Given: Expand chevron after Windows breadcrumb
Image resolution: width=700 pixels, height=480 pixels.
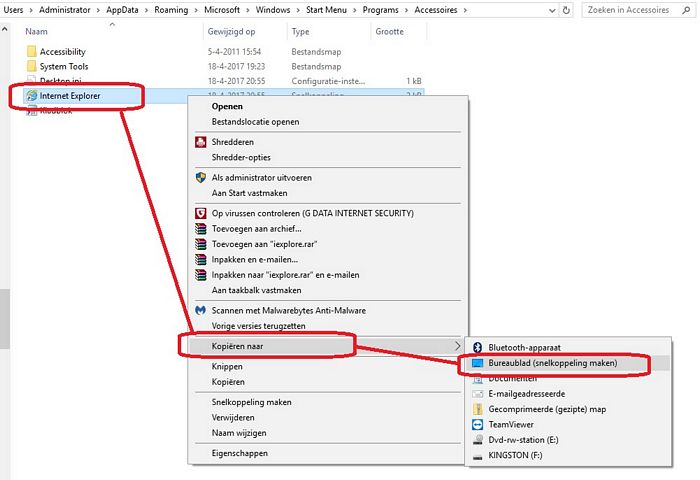Looking at the screenshot, I should [298, 10].
